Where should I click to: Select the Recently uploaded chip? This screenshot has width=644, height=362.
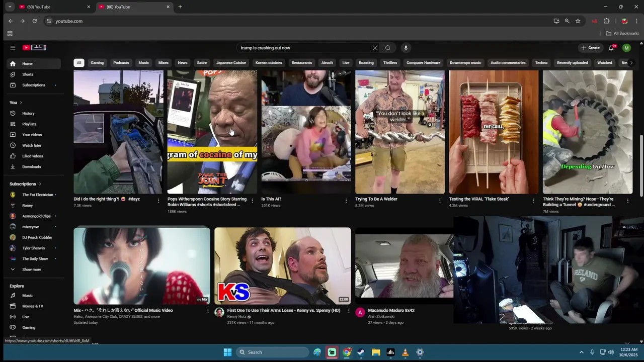click(x=573, y=63)
